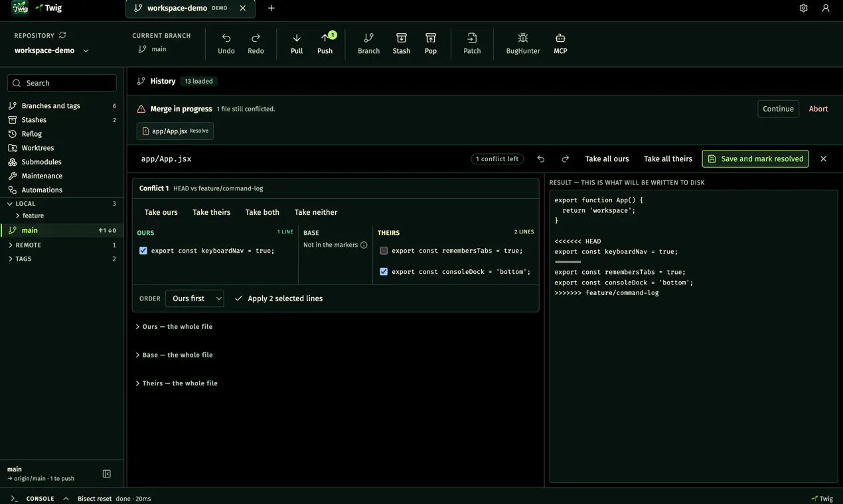Continue the merge

[778, 109]
